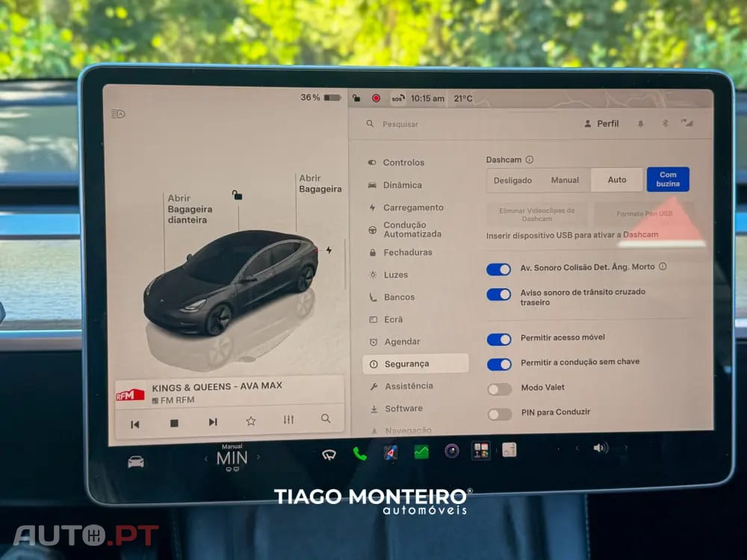The width and height of the screenshot is (747, 560).
Task: Open the Perfil driver profile
Action: pos(601,124)
